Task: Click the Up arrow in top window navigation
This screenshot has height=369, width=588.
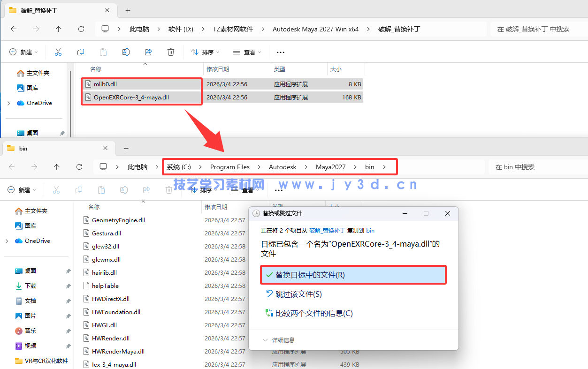Action: [58, 29]
